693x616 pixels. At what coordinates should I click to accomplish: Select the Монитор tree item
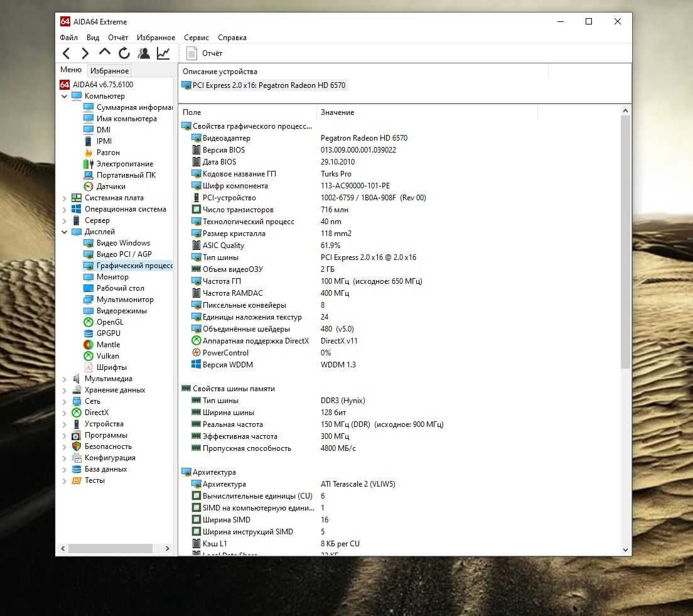click(x=106, y=277)
